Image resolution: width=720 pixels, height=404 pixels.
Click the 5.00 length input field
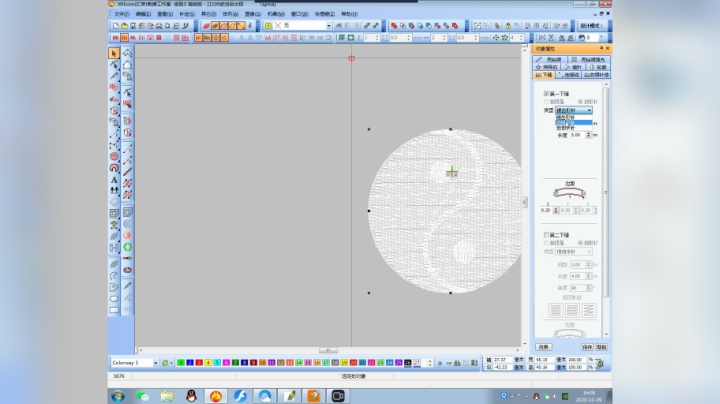(x=577, y=135)
